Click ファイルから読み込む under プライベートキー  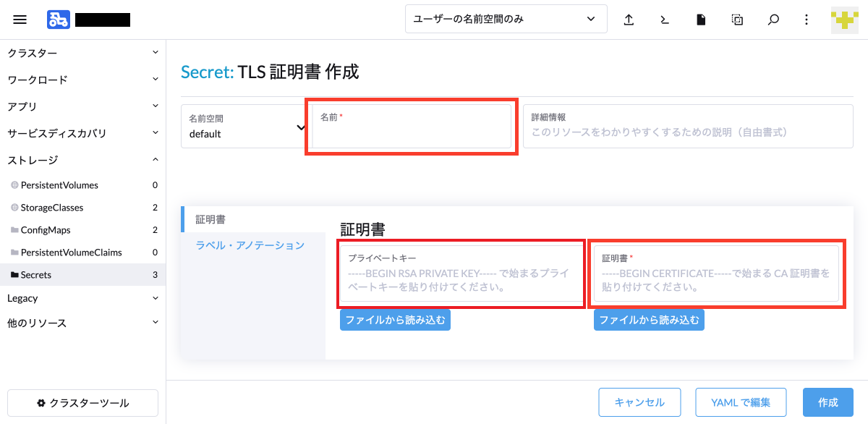pos(395,320)
